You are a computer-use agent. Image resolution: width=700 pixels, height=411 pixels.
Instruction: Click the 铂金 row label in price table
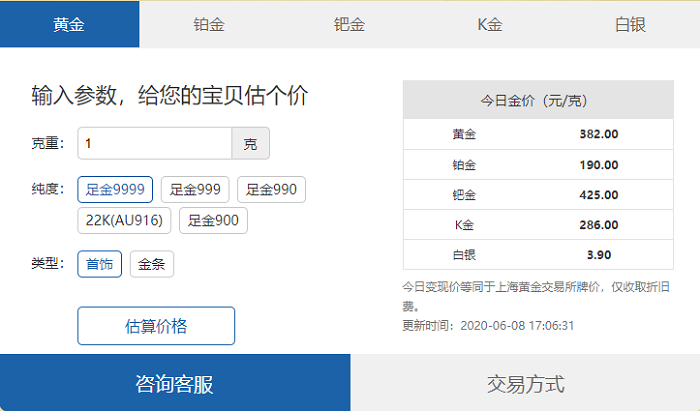pos(464,165)
